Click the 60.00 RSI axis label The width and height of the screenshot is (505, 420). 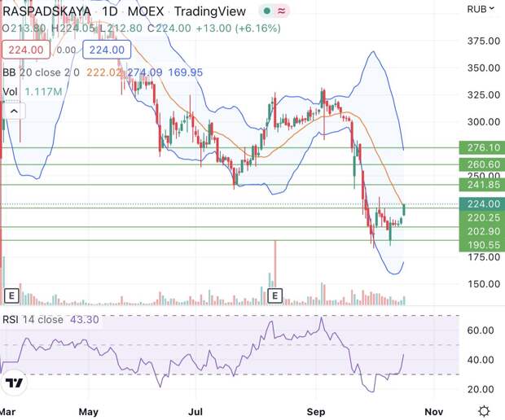481,330
